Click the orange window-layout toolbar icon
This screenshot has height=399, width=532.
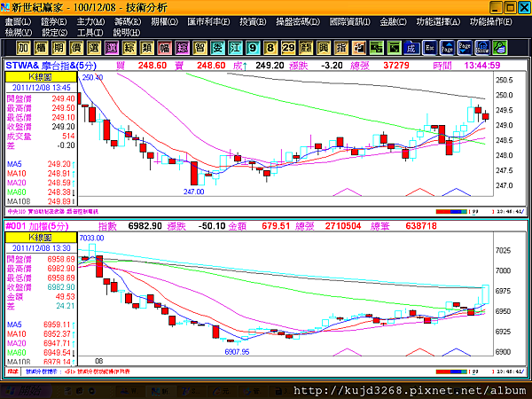pos(358,48)
